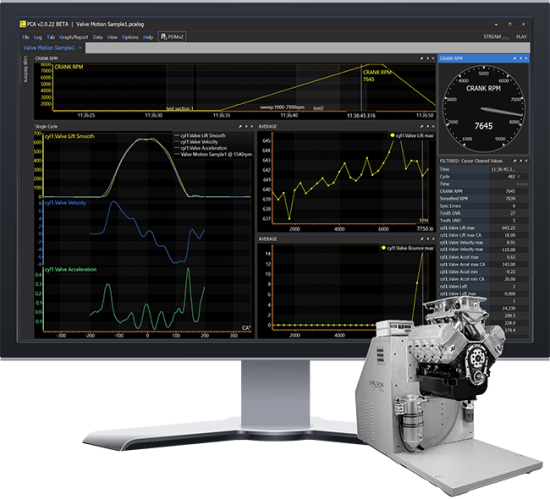Image resolution: width=550 pixels, height=499 pixels.
Task: Click yellow dot of cyl1.Valve Bounce max legend
Action: point(383,248)
